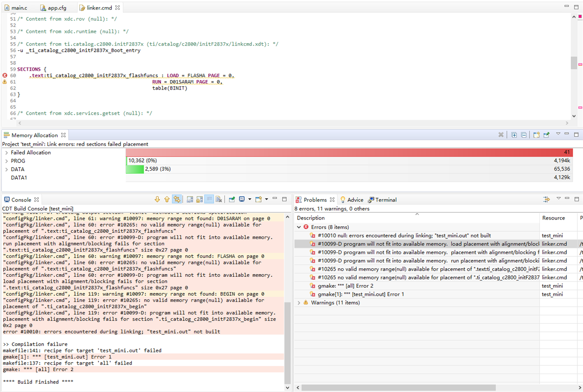Click the warning marker on line 61
583x392 pixels.
(5, 82)
